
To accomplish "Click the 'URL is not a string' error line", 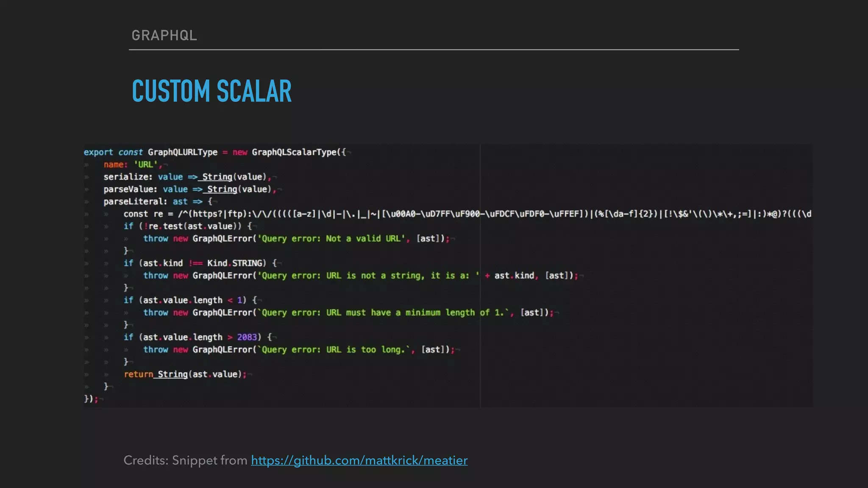I will 361,275.
